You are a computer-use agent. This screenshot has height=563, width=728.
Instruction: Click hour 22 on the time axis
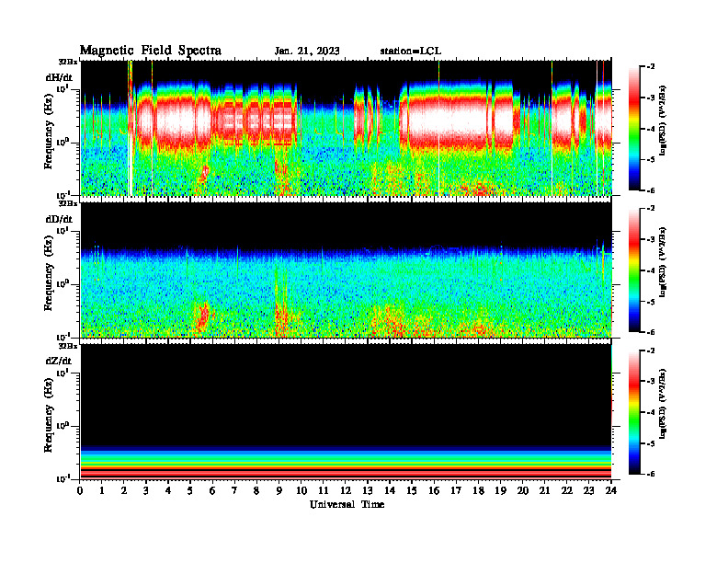coord(567,490)
